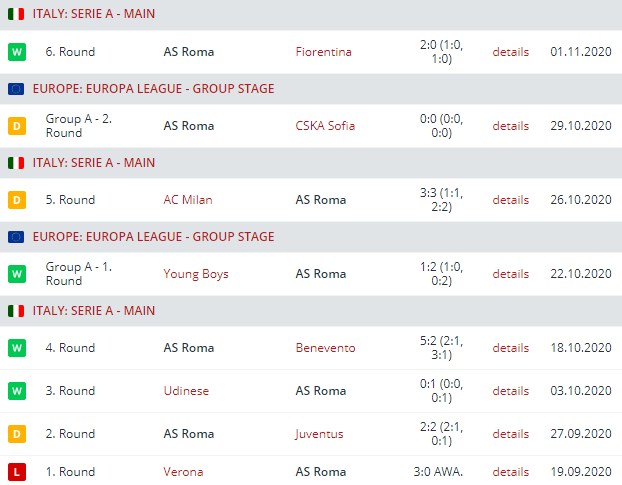
Task: Click the green W badge for Young Boys match
Action: pyautogui.click(x=16, y=274)
